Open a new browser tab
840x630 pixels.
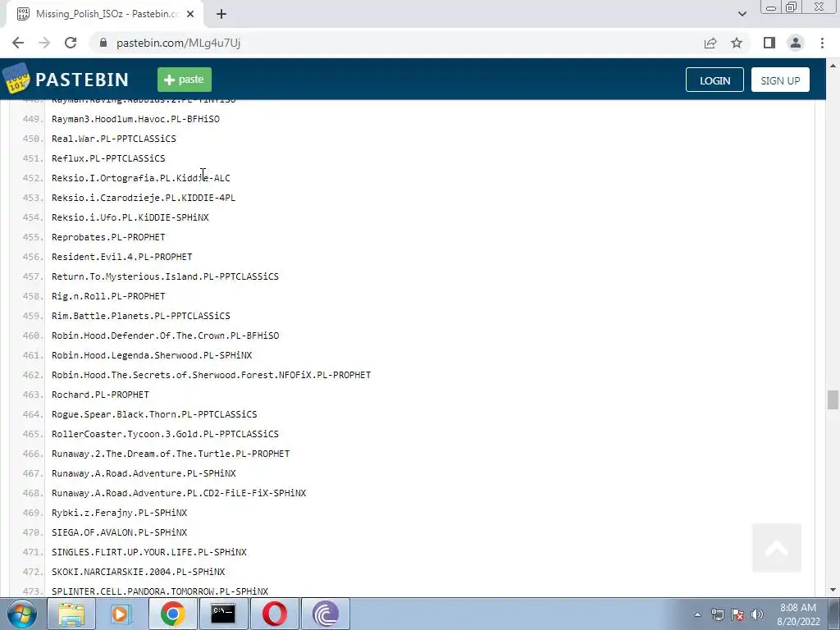[221, 14]
